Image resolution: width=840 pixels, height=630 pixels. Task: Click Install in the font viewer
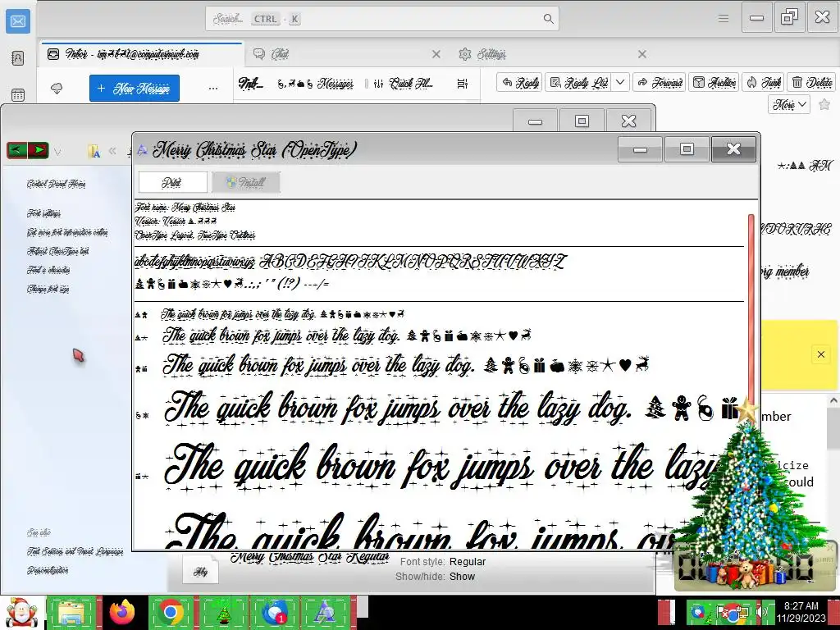(x=246, y=182)
